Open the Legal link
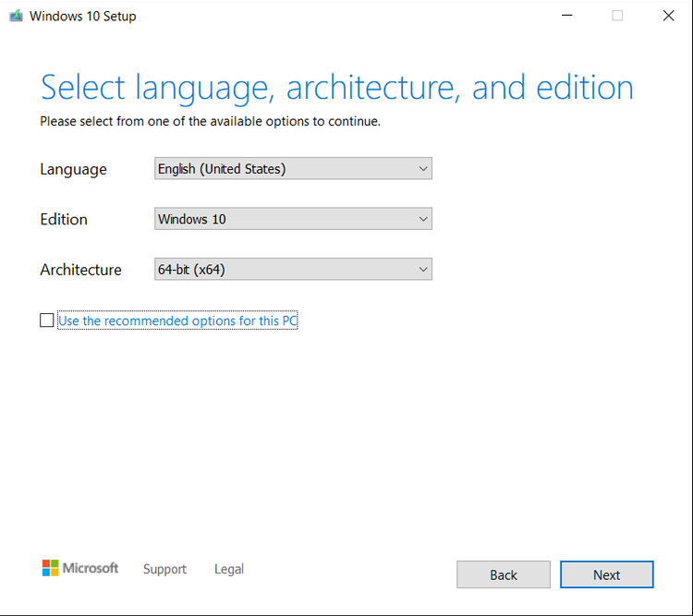693x616 pixels. coord(229,569)
